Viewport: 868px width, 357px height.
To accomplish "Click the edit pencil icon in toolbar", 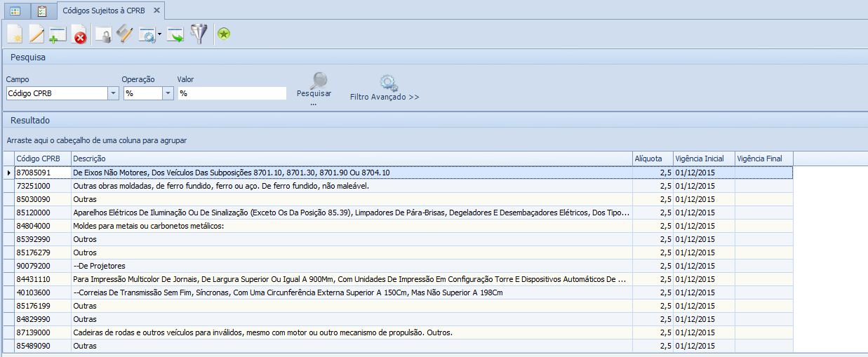I will (36, 34).
